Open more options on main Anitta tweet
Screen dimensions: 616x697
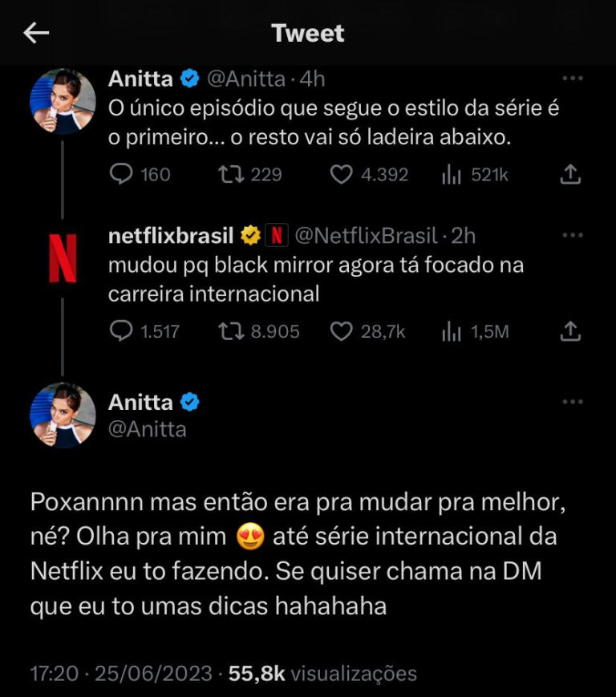coord(573,401)
